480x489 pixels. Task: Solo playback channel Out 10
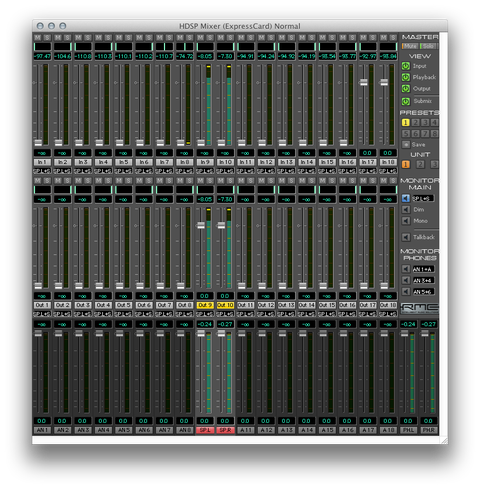230,180
